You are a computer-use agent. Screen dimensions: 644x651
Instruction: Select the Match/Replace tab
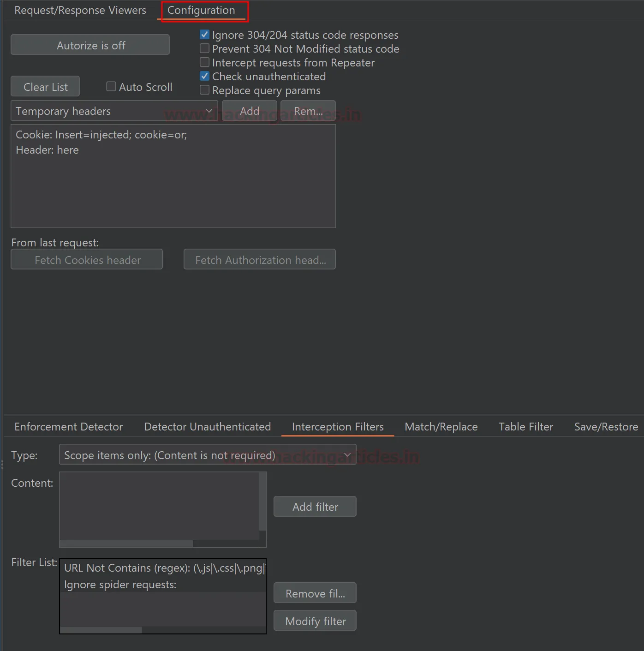point(441,427)
